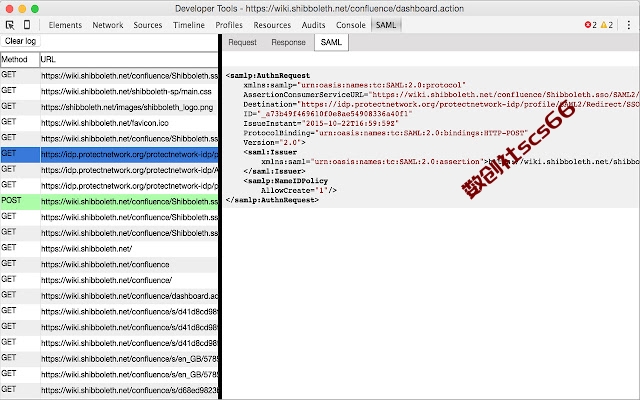This screenshot has height=400, width=640.
Task: Click the macOS green zoom window button
Action: click(35, 9)
